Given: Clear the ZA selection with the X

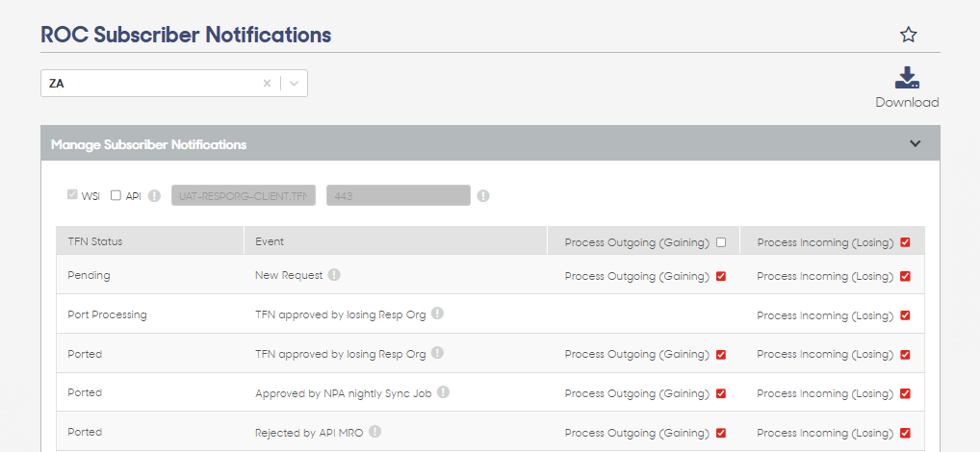Looking at the screenshot, I should point(267,83).
